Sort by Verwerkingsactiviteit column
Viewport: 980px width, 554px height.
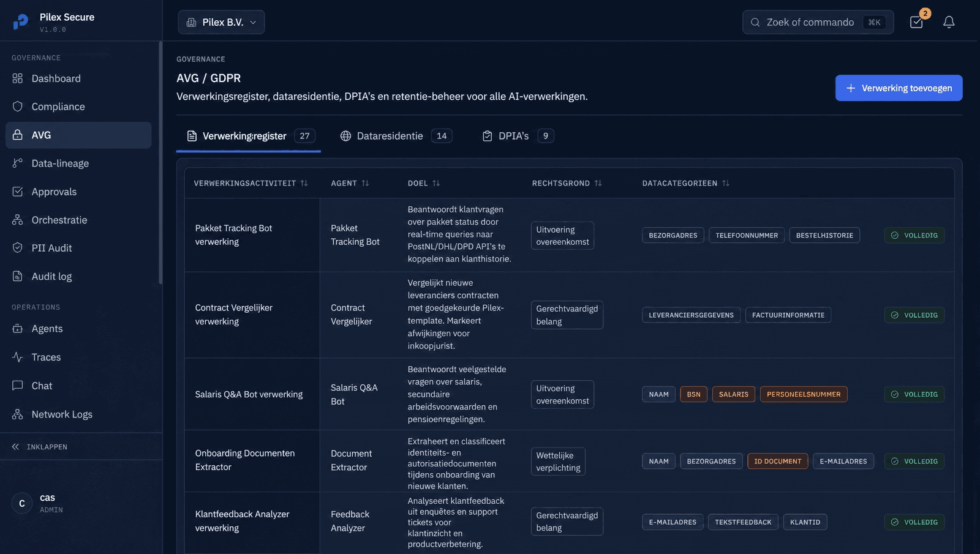click(251, 183)
